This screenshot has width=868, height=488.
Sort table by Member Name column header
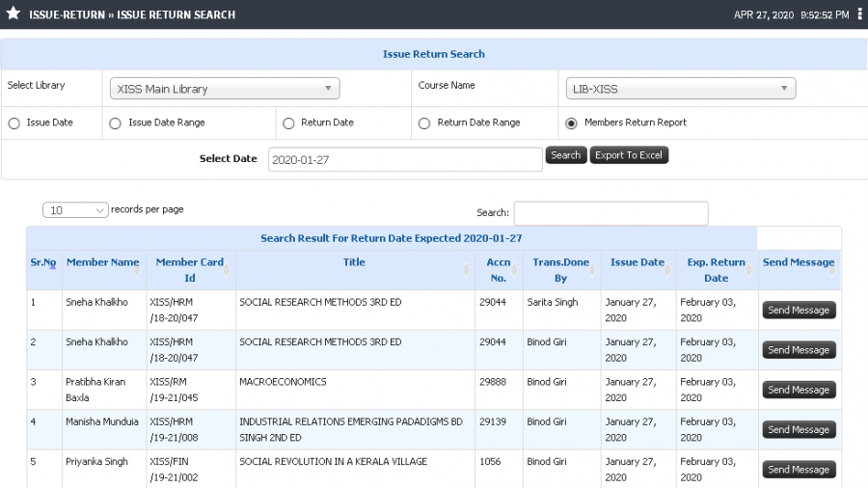coord(103,270)
